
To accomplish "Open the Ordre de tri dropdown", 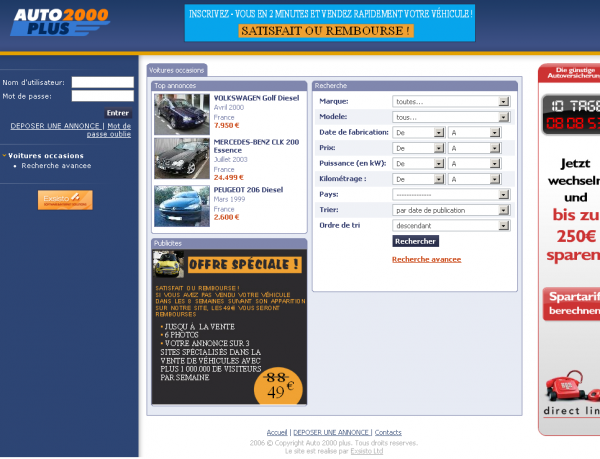I will click(x=451, y=226).
